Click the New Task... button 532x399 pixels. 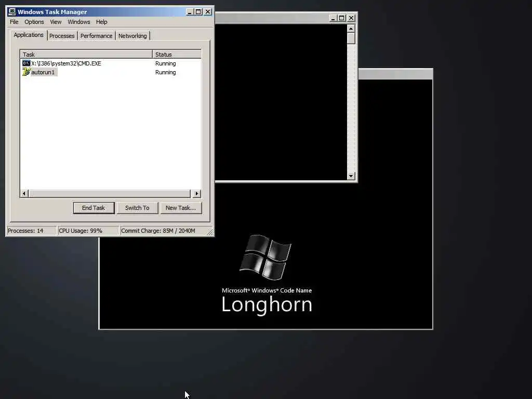coord(181,208)
